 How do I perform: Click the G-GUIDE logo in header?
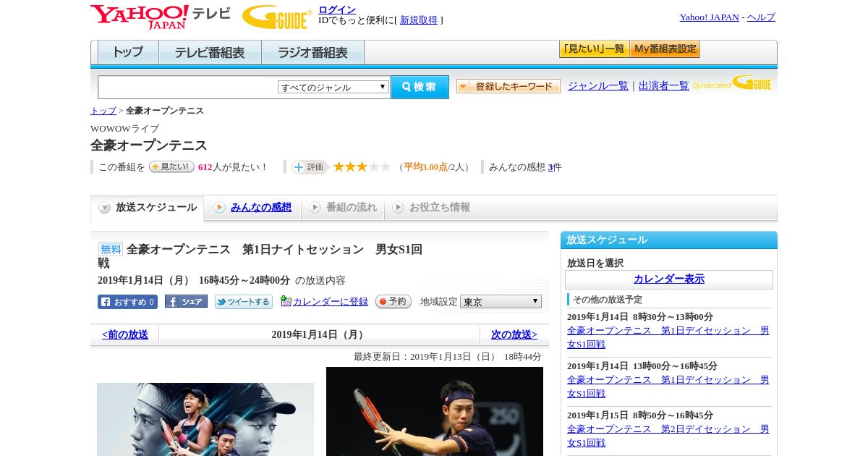pos(277,17)
